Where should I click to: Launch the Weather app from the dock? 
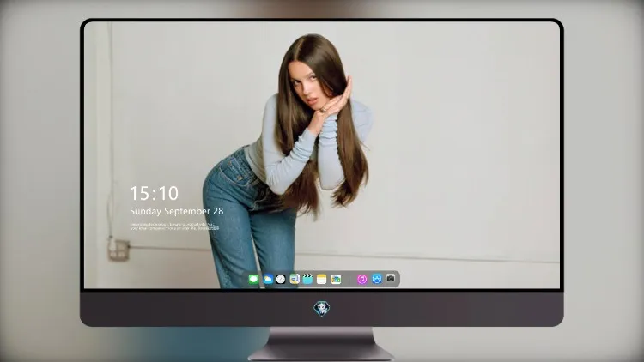268,279
